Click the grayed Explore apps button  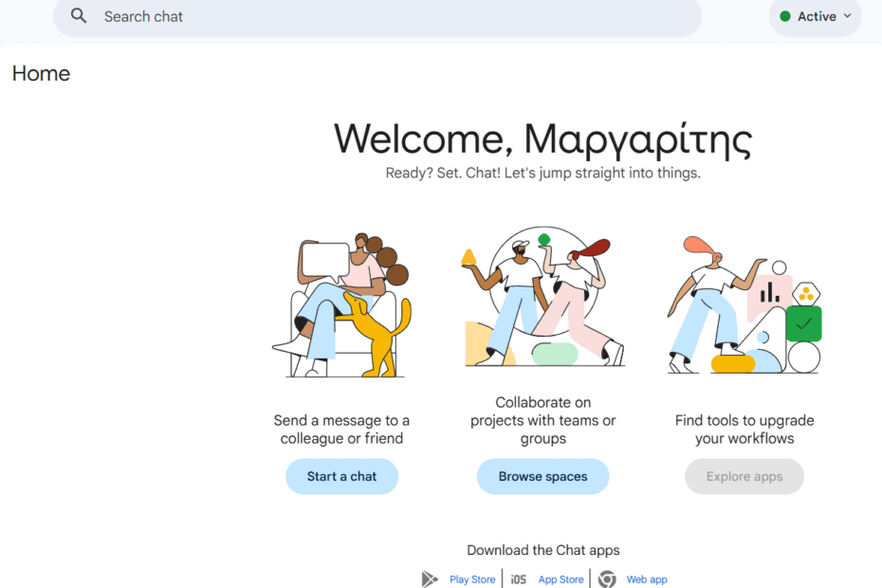click(x=744, y=476)
